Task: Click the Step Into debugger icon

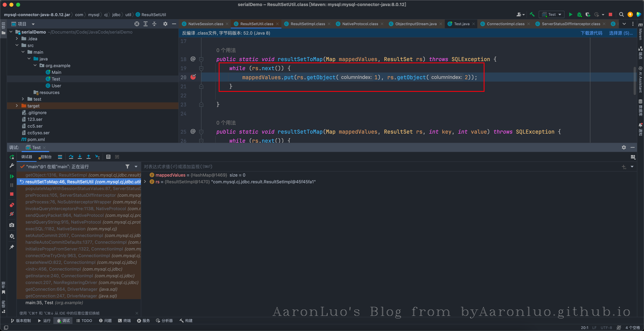Action: 80,157
